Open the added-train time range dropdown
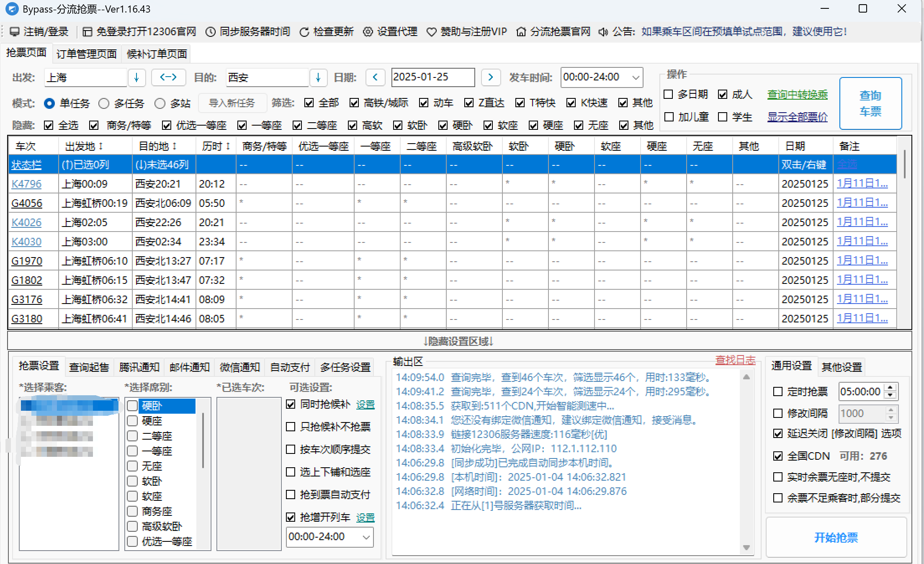 tap(366, 537)
